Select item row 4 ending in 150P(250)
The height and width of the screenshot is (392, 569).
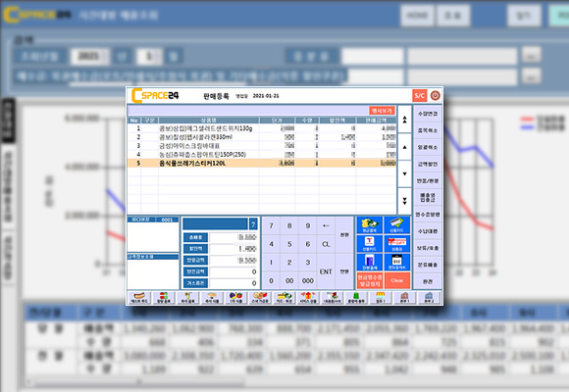[262, 155]
